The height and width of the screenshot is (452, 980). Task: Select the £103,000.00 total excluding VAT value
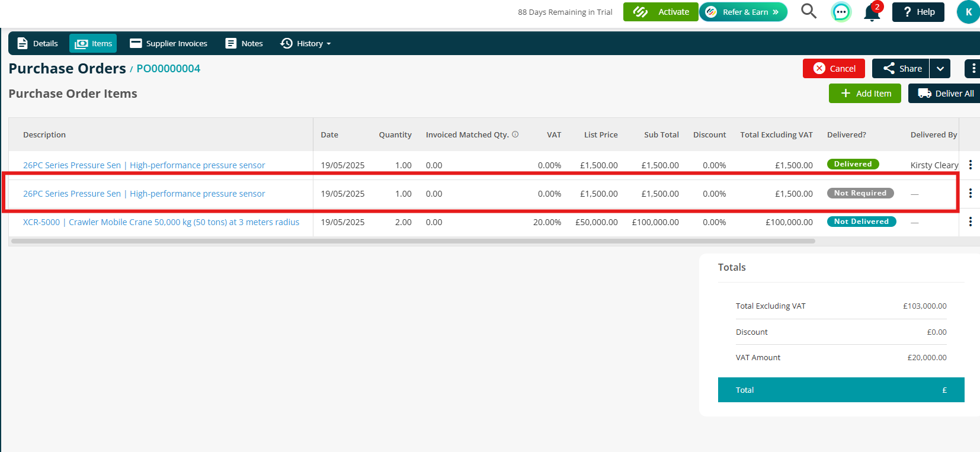(x=924, y=306)
